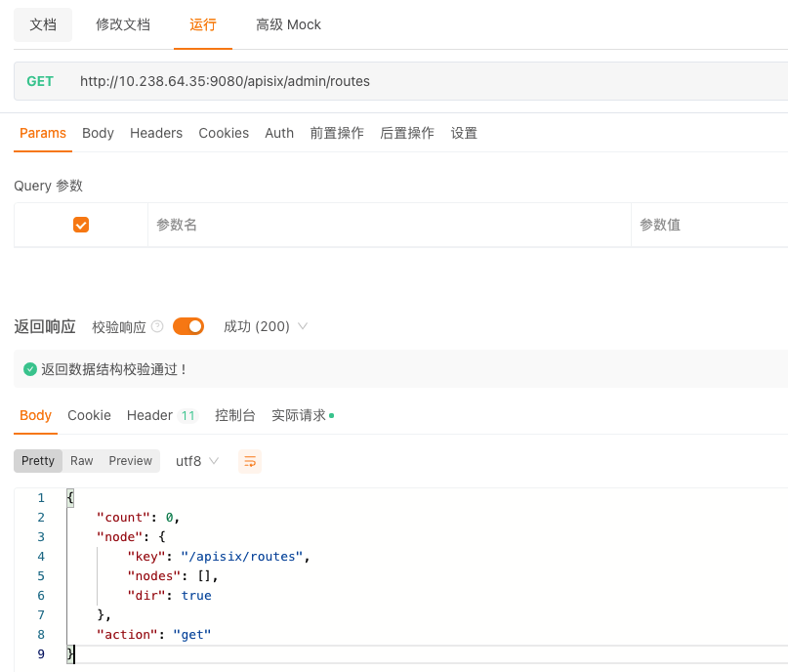Open the 前置操作 tab

point(337,133)
